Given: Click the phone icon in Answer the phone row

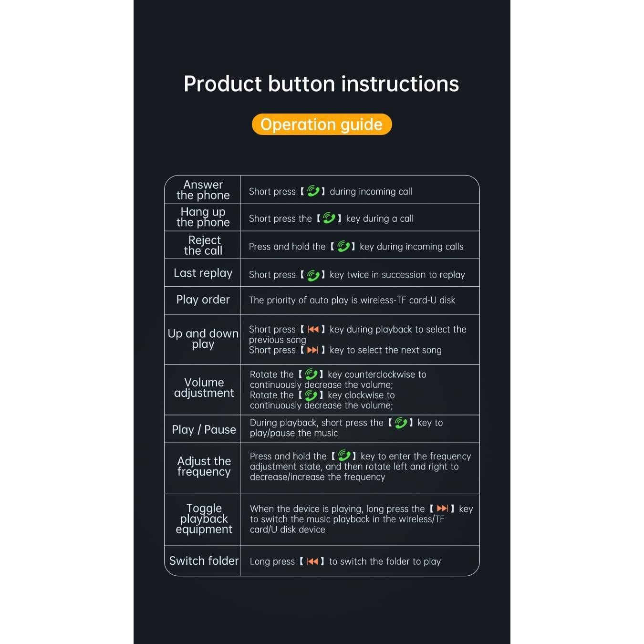Looking at the screenshot, I should [x=313, y=191].
